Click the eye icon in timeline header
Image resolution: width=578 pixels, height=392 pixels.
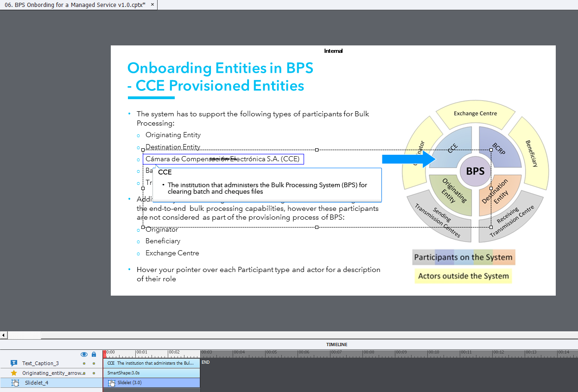(84, 354)
